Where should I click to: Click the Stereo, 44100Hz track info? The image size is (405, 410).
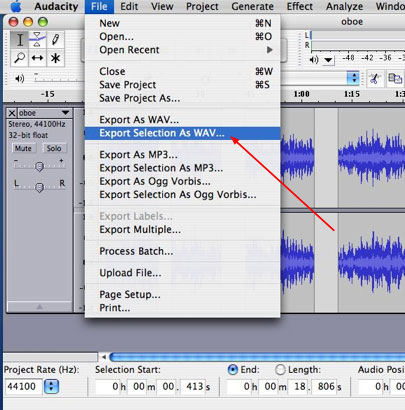pos(37,124)
